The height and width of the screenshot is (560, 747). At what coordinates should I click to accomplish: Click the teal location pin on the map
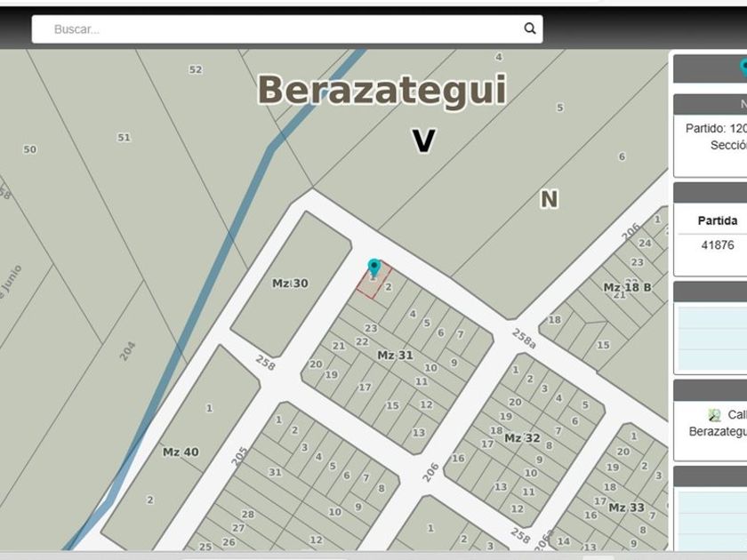(x=374, y=268)
